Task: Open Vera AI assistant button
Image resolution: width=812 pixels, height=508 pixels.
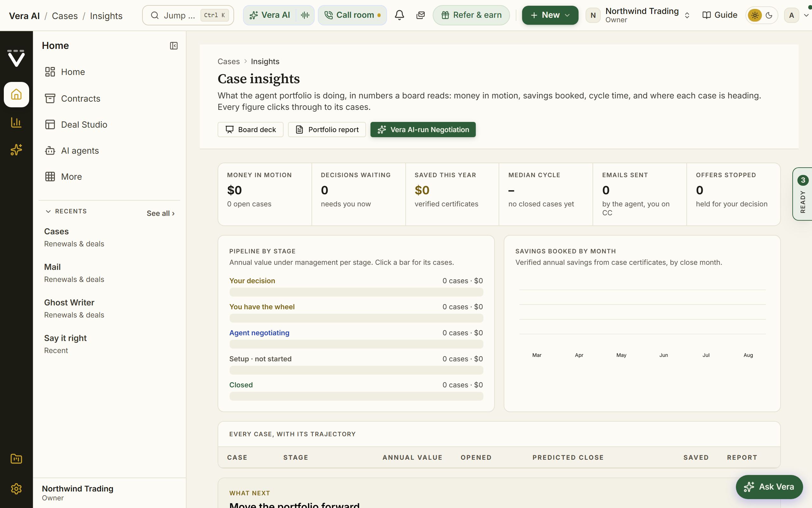Action: pos(270,15)
